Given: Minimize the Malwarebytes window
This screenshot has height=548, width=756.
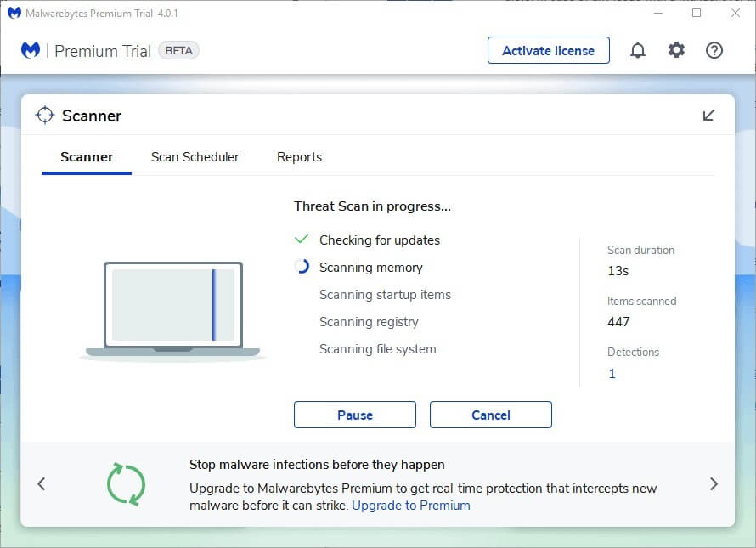Looking at the screenshot, I should click(658, 13).
